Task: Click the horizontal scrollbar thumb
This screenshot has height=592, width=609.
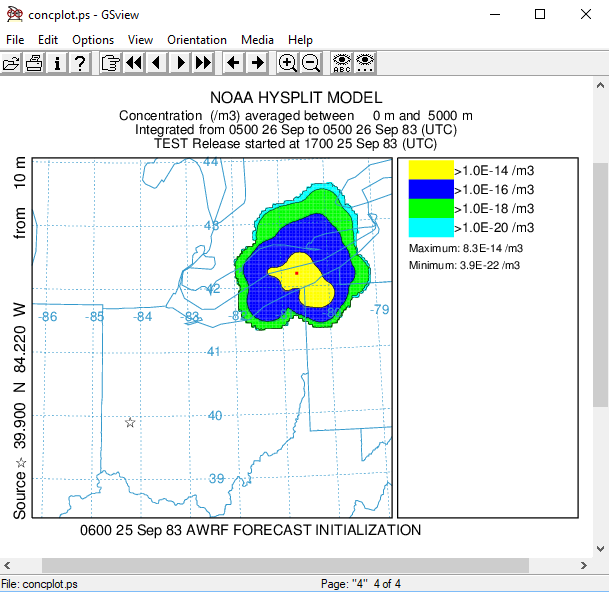Action: (285, 565)
